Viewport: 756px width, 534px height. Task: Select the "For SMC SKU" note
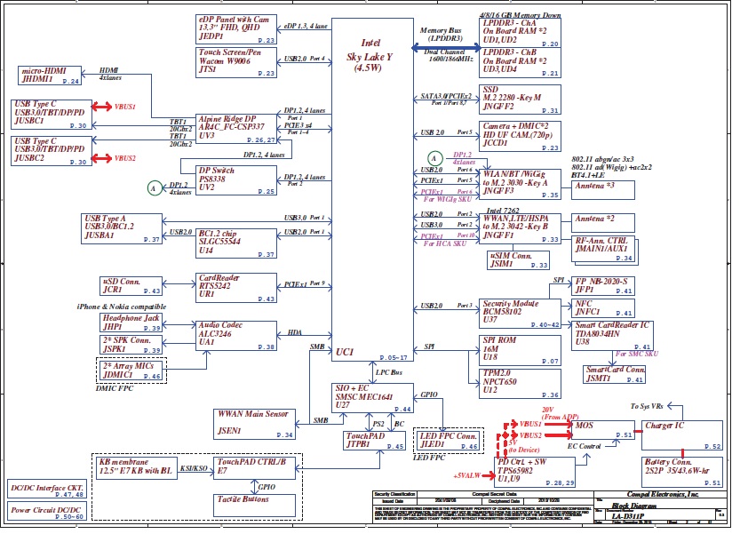tap(636, 354)
